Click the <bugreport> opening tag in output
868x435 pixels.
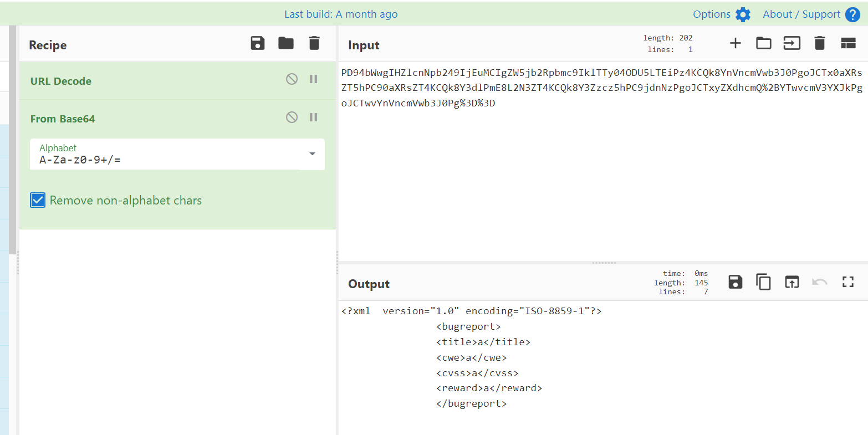pos(468,327)
